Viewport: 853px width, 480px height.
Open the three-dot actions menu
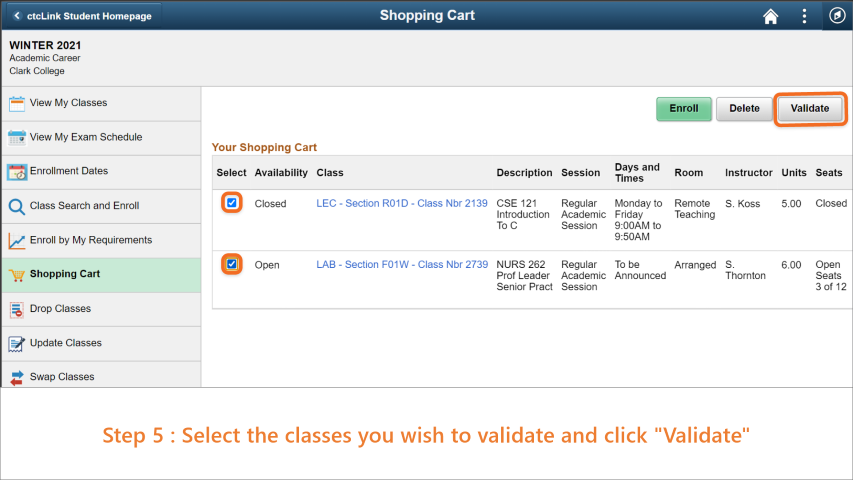804,16
